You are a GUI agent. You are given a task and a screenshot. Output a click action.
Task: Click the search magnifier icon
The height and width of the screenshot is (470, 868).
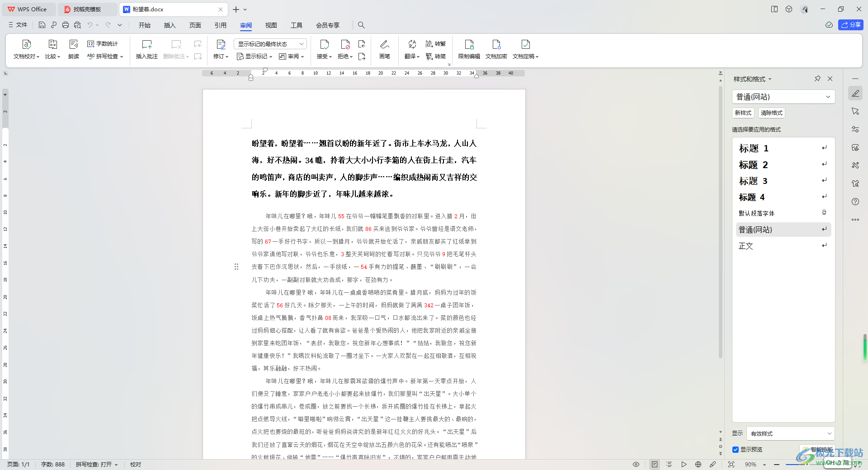[x=361, y=25]
